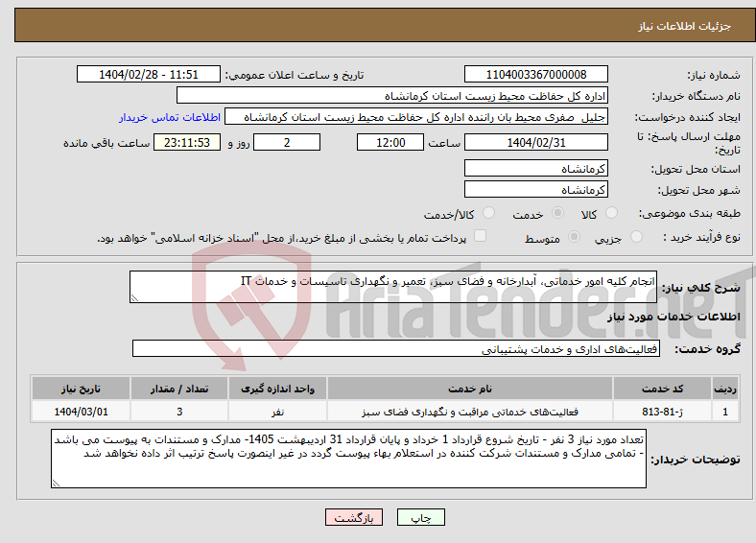
Task: Click the announcement date field 1404/02/28 - 11:51
Action: pos(149,74)
